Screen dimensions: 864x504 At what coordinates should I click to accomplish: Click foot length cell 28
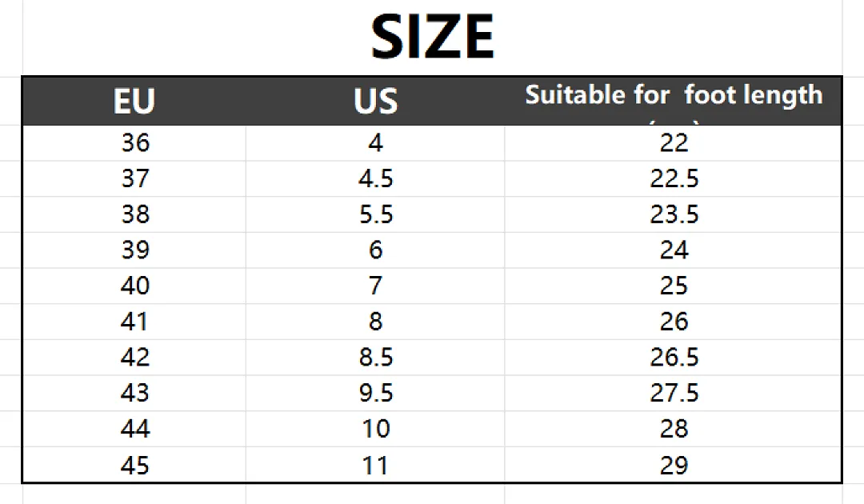tap(674, 429)
